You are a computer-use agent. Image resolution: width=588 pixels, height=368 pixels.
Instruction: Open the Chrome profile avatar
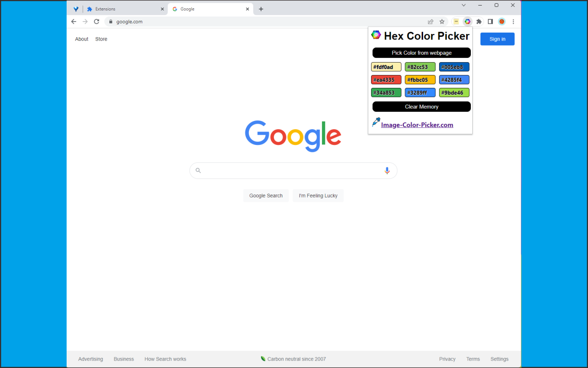tap(502, 22)
